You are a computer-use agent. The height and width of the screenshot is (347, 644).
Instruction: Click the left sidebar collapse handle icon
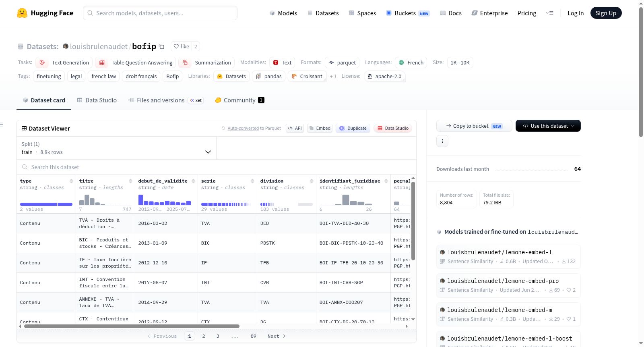[x=2, y=125]
